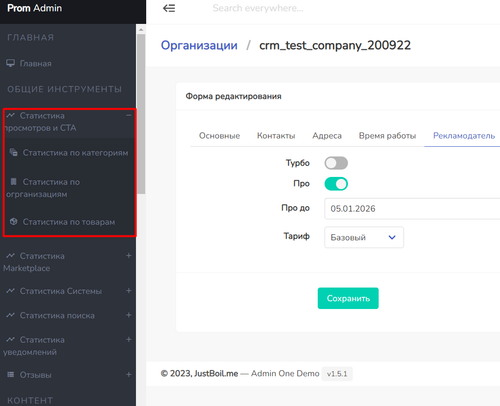Click the sidebar vertical scrollbar thumb
Screen dimensions: 500x406
click(x=141, y=113)
